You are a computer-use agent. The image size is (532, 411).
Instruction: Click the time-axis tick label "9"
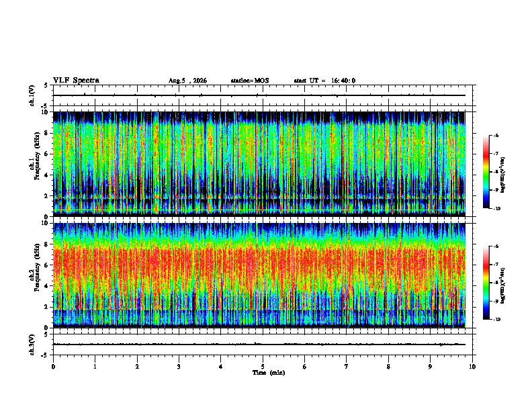click(430, 367)
